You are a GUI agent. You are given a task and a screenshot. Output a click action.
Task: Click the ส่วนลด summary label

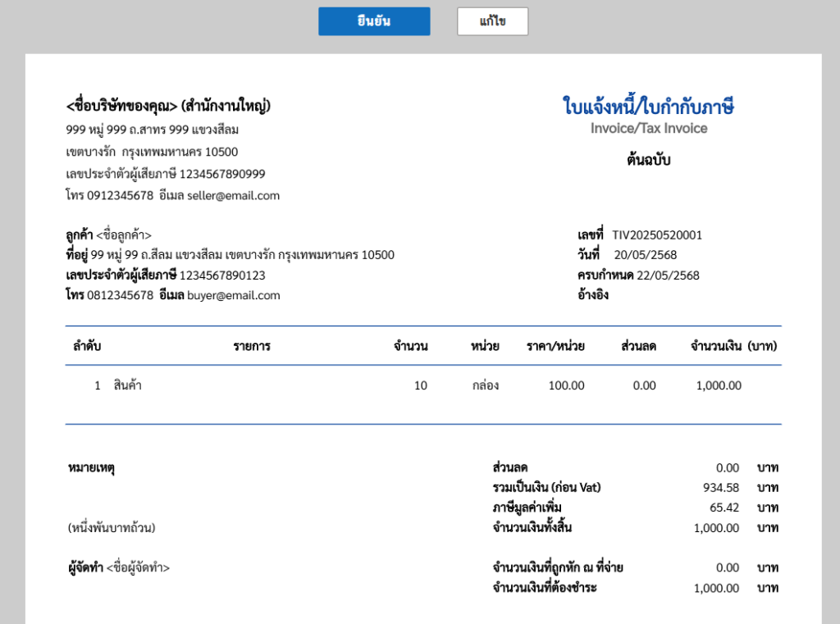(510, 468)
